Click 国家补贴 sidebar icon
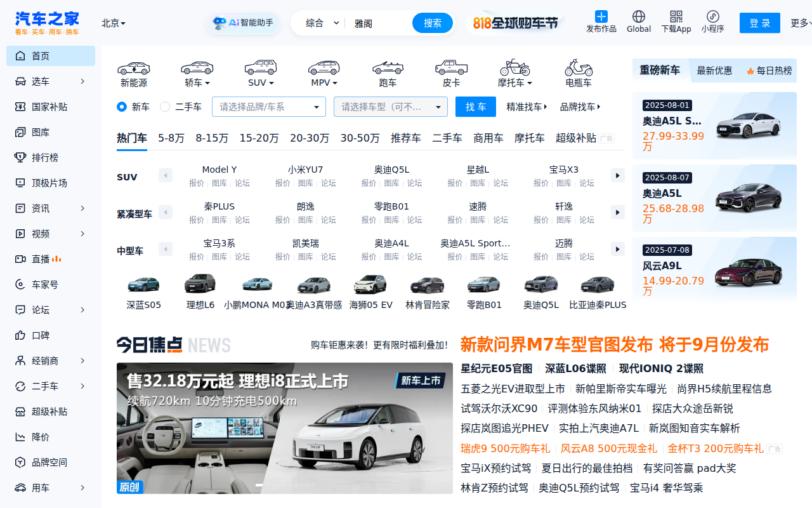The width and height of the screenshot is (812, 508). click(20, 107)
